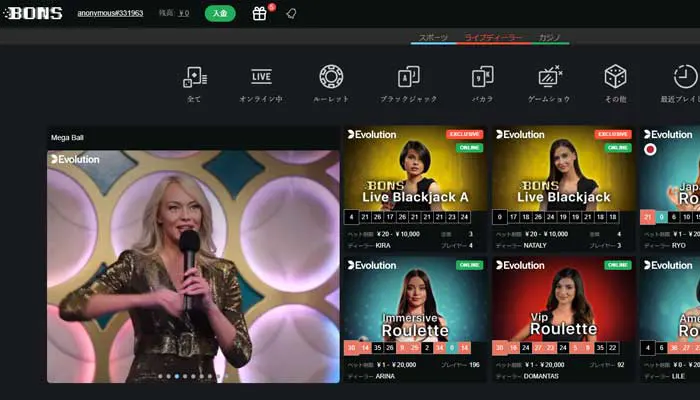Select the その他 dice category icon
700x400 pixels.
tap(615, 76)
